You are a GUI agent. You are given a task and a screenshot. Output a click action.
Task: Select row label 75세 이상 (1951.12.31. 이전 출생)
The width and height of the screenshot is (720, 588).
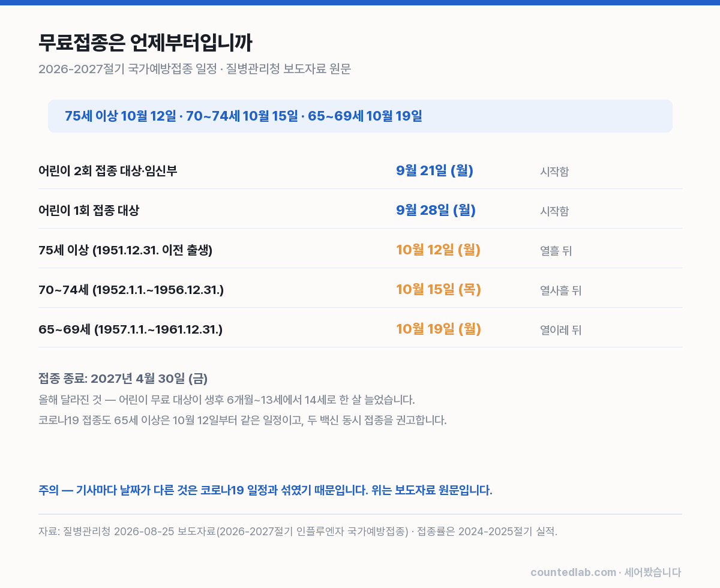point(125,250)
